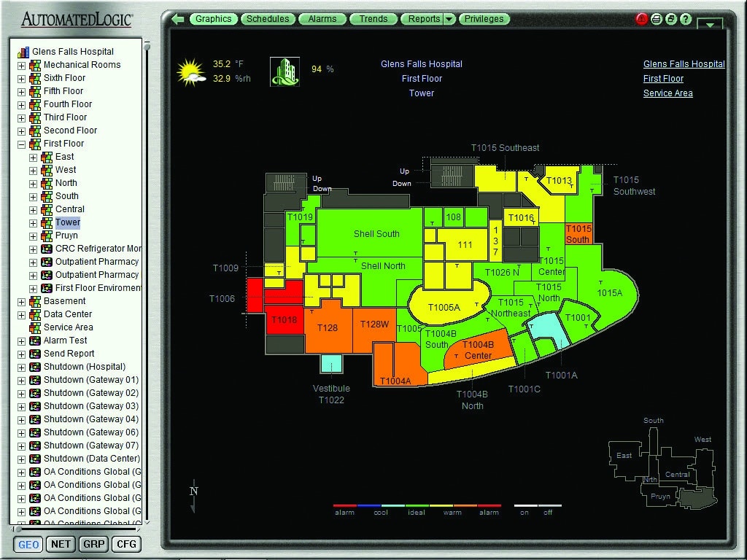Image resolution: width=747 pixels, height=560 pixels.
Task: Click the window copy icon beside print
Action: click(x=671, y=19)
